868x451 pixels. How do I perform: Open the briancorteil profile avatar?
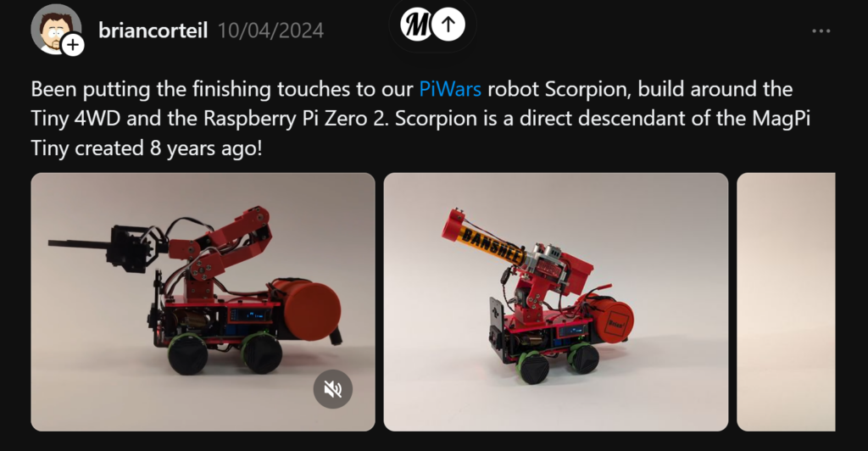coord(56,30)
